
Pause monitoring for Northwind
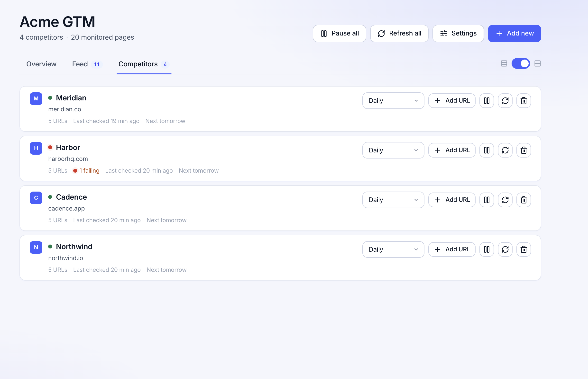(487, 249)
